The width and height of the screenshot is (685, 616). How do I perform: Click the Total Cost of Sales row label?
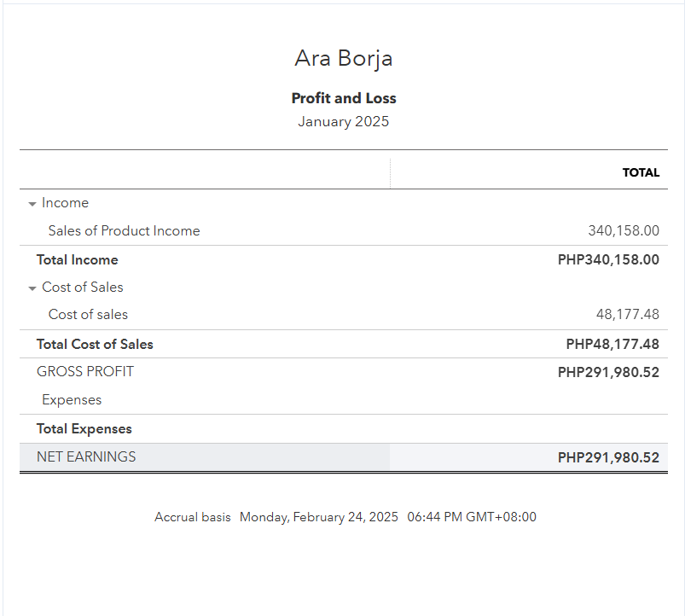click(x=95, y=345)
